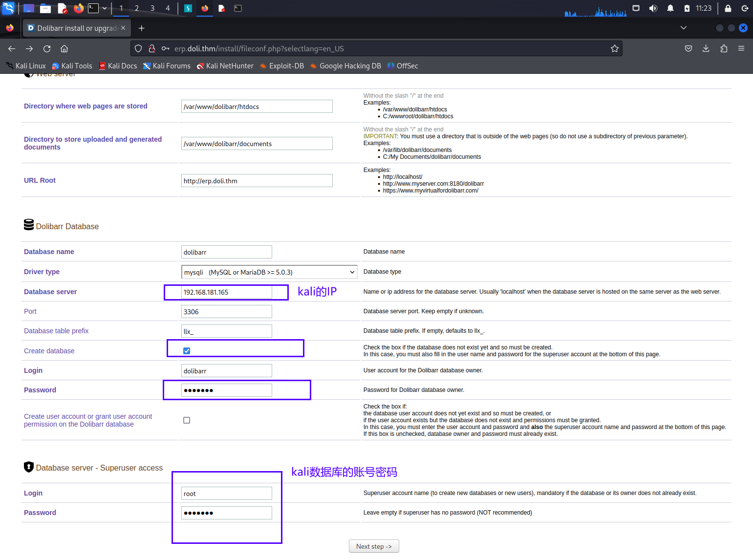
Task: Click the superuser Password field
Action: point(226,513)
